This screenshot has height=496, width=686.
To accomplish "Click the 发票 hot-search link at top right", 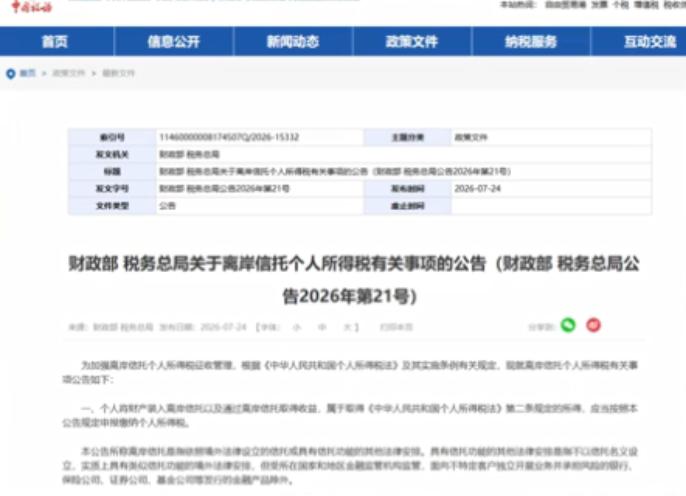I will [x=599, y=5].
